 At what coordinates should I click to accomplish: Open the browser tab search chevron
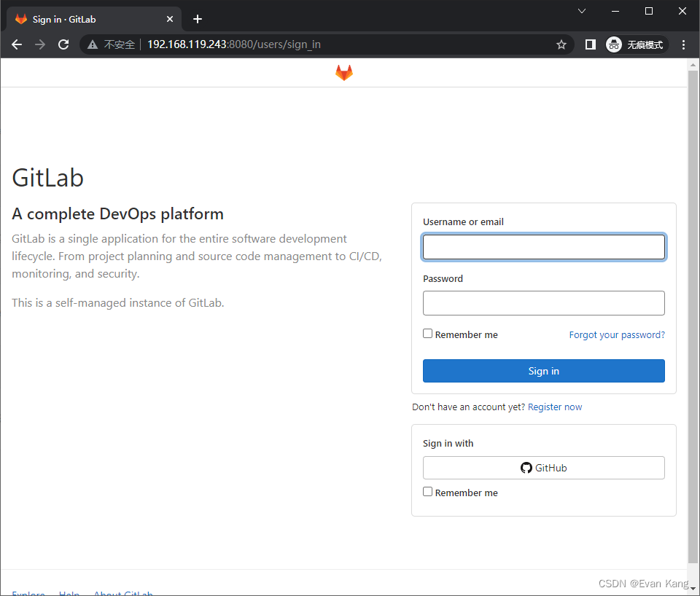tap(581, 12)
